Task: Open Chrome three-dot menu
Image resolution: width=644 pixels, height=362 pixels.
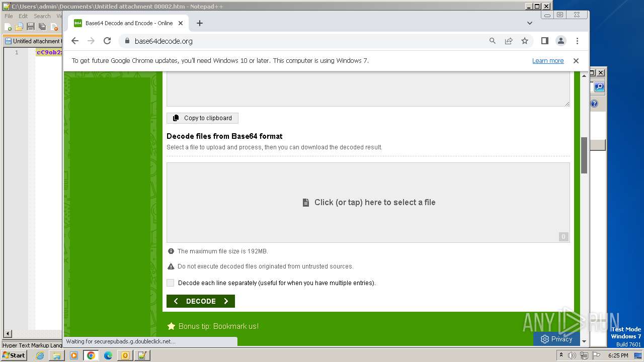Action: tap(577, 41)
